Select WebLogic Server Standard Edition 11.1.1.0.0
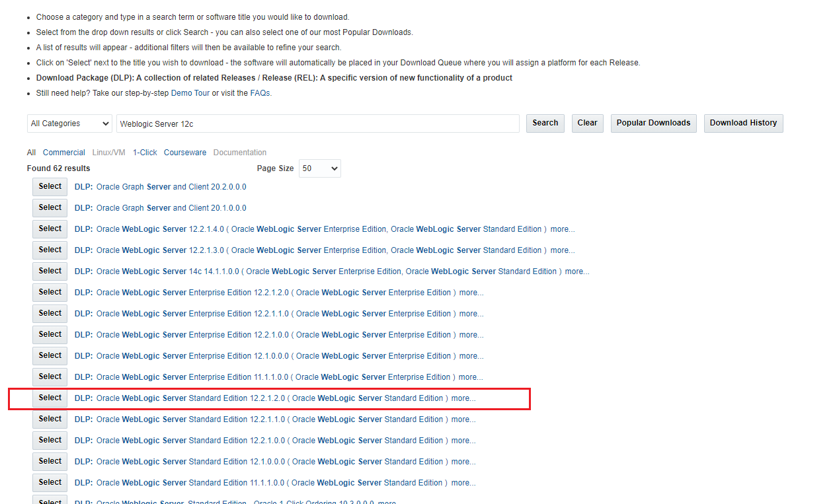 coord(50,483)
